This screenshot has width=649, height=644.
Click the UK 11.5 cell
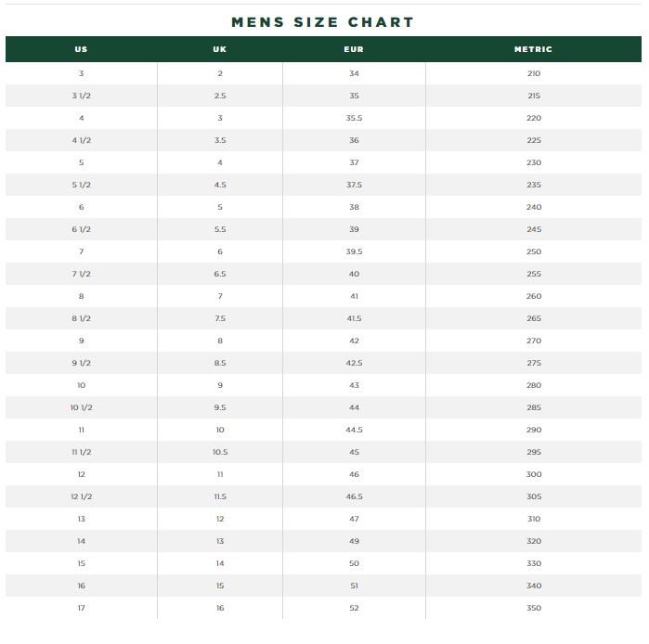pyautogui.click(x=220, y=496)
